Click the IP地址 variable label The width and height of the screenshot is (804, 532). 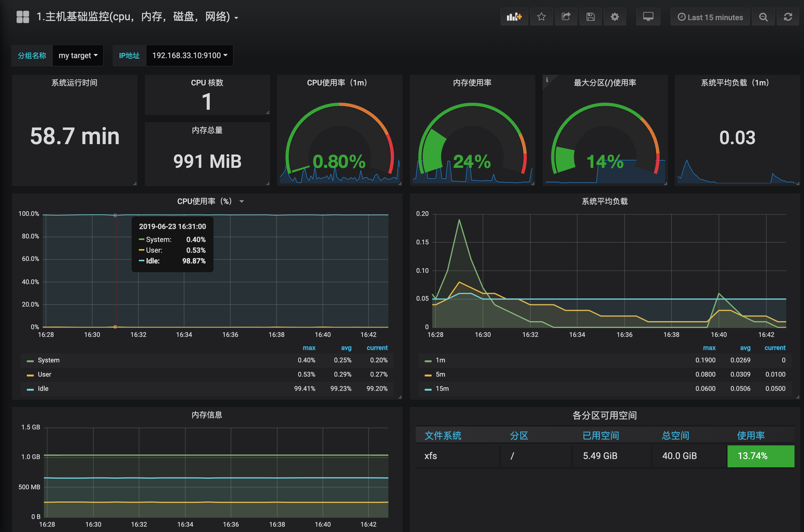[x=129, y=55]
